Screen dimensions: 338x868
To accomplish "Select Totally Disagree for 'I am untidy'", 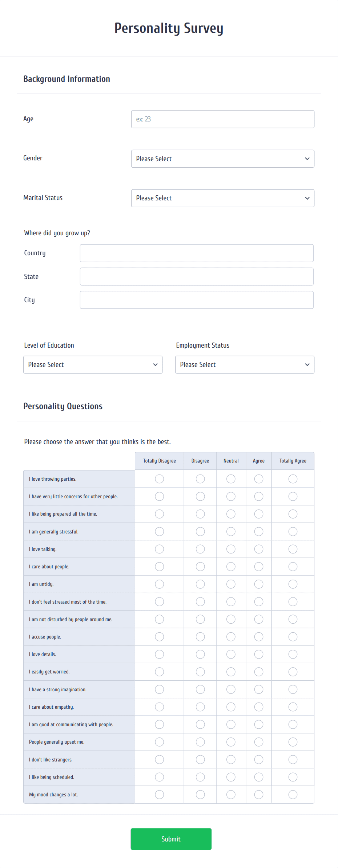I will coord(159,584).
